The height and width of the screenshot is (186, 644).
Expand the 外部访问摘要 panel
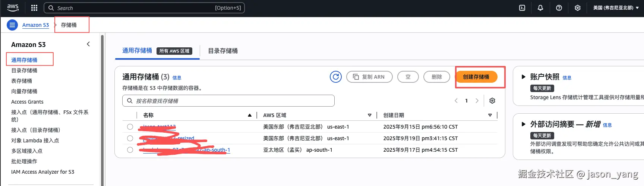[523, 124]
